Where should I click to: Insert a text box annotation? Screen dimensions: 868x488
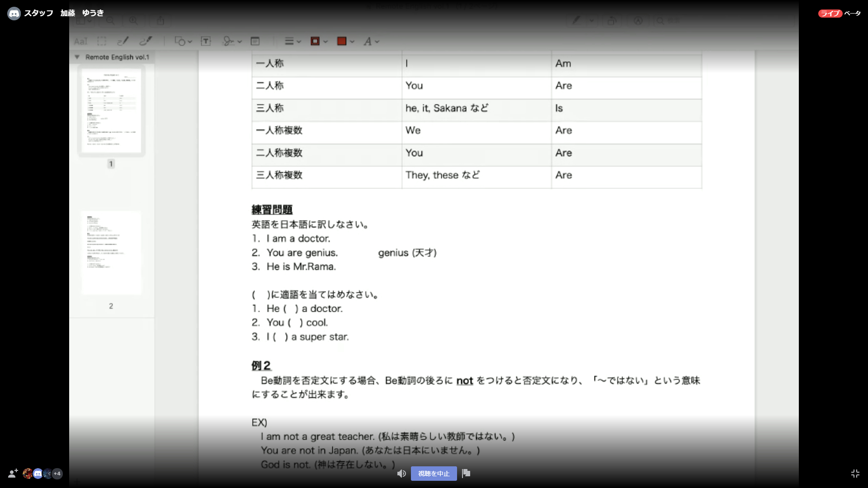[206, 42]
